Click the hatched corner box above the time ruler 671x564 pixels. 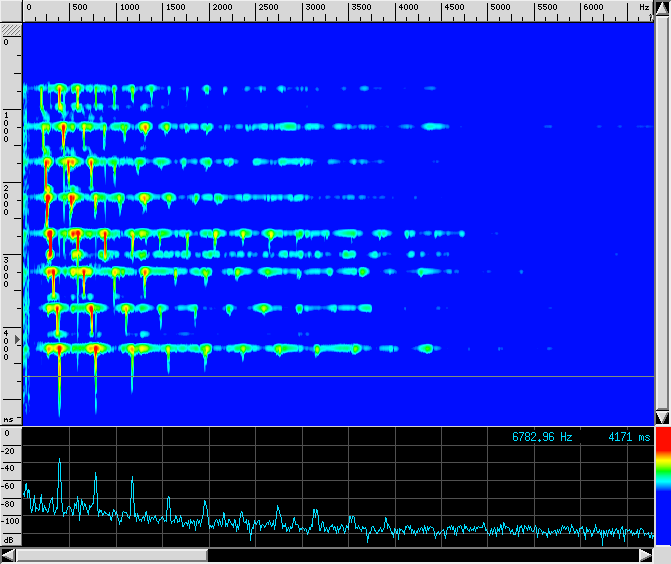coord(11,30)
